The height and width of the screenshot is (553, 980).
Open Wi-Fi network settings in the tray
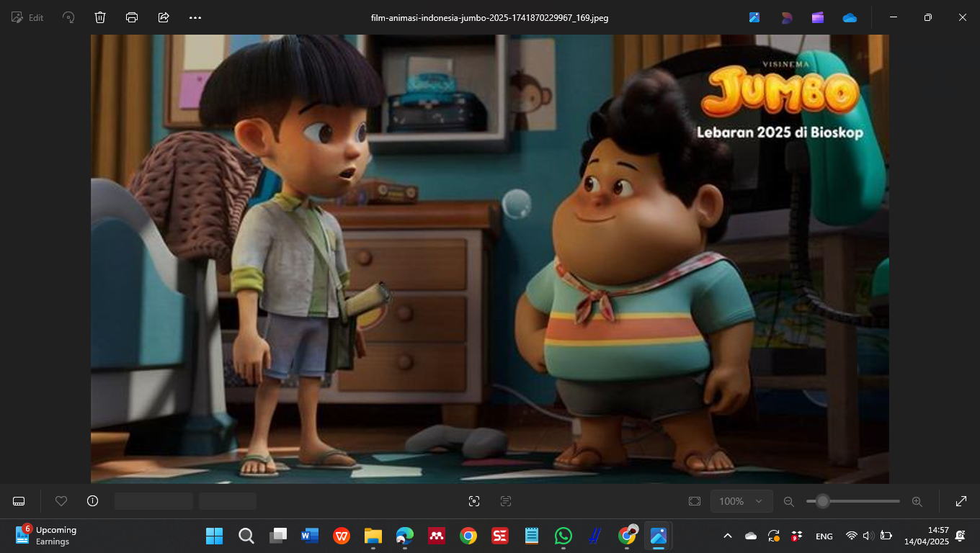(852, 536)
